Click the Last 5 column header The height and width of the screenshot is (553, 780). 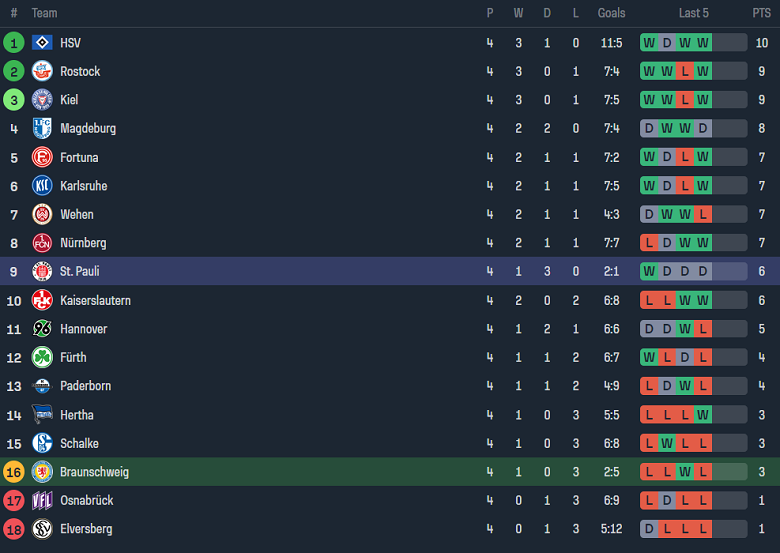(x=693, y=13)
